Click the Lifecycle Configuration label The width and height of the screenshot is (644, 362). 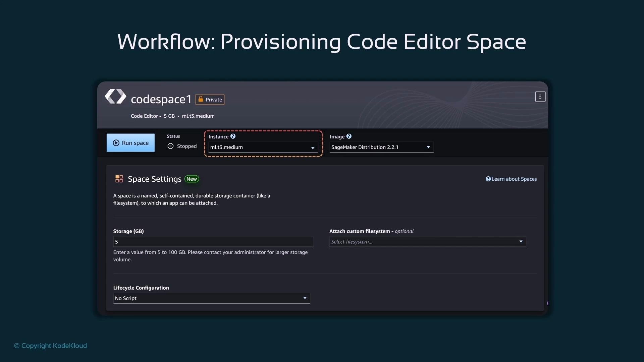click(x=141, y=288)
